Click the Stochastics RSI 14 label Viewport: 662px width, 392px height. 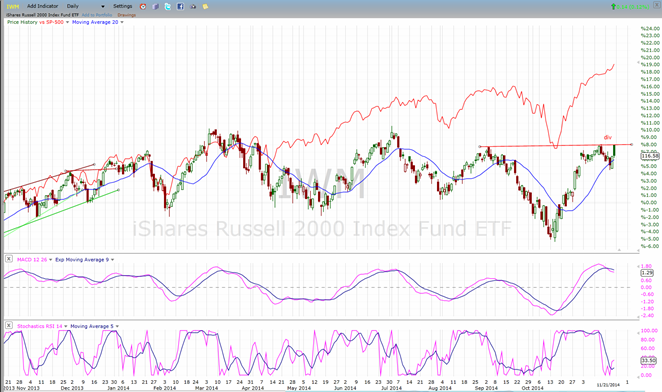pyautogui.click(x=40, y=326)
